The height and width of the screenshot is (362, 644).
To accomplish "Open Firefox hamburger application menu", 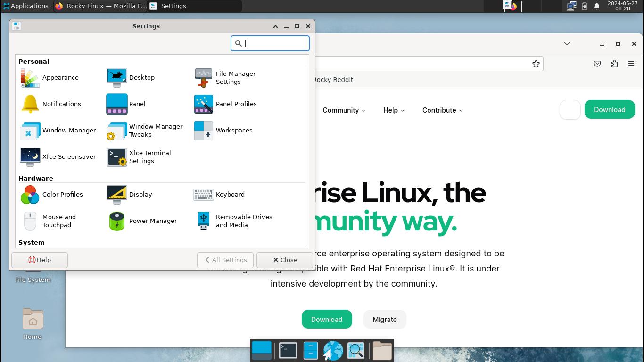I will pyautogui.click(x=631, y=64).
